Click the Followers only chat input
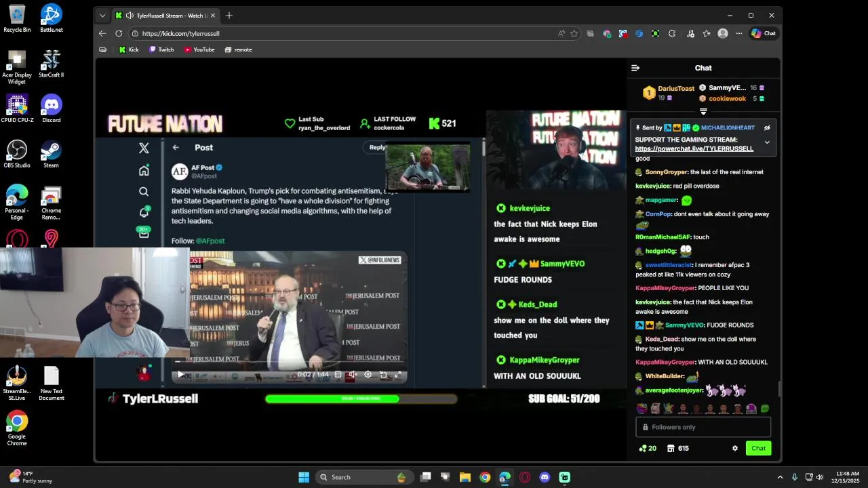This screenshot has height=488, width=868. [x=703, y=427]
